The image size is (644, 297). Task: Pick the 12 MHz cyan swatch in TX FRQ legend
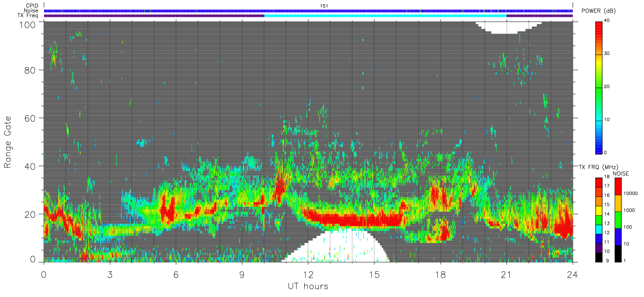click(598, 232)
